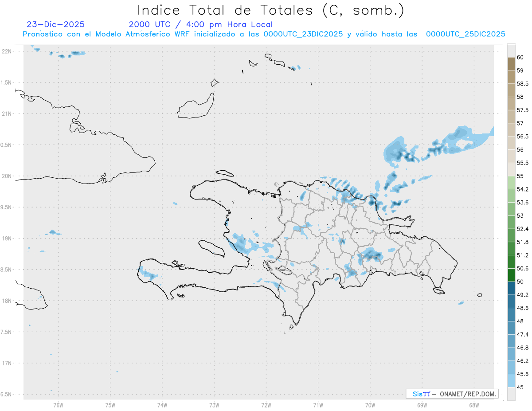Image resolution: width=532 pixels, height=411 pixels.
Task: Pick the tan swatch between 57 and 57.5
Action: 511,117
